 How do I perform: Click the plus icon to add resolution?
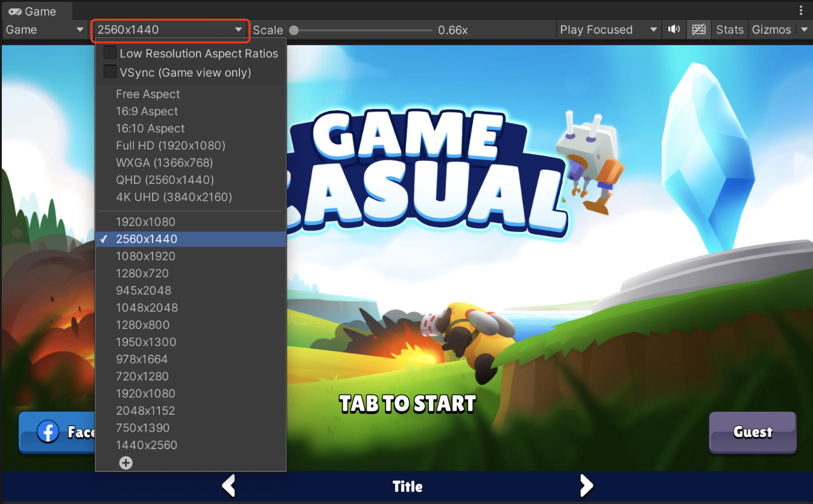pyautogui.click(x=125, y=463)
